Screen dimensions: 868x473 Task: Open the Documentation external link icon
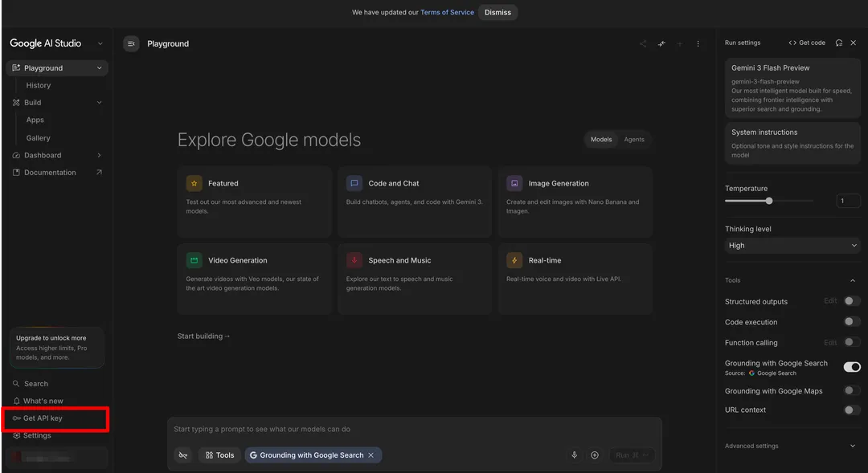99,172
